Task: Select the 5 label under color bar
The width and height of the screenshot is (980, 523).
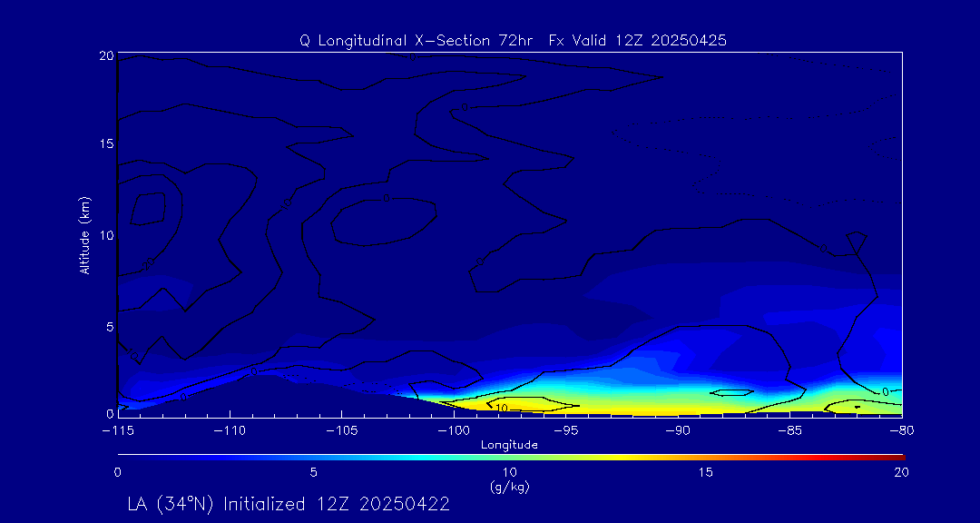Action: pyautogui.click(x=314, y=473)
